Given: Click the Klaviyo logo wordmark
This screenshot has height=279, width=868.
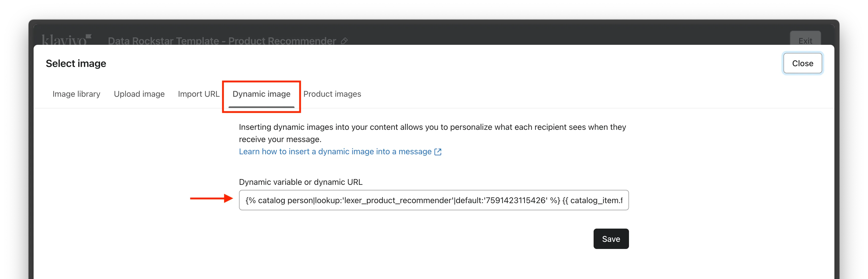Looking at the screenshot, I should point(64,40).
